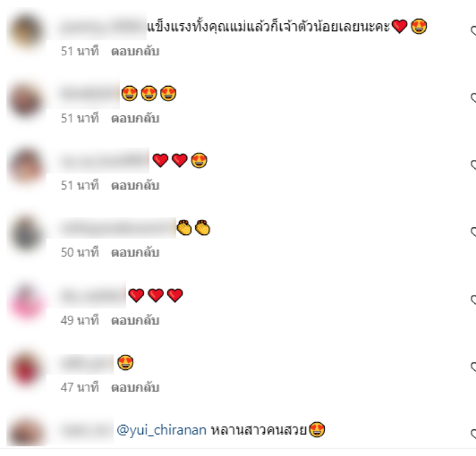Reply to the three red hearts comment
The height and width of the screenshot is (456, 476).
point(135,320)
